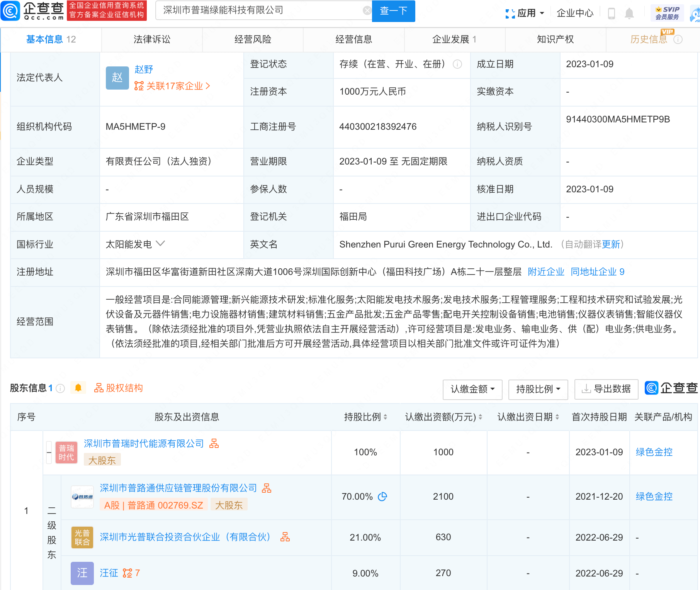Click equity tree icon after 深圳市普瑞时代能源有限公司
Viewport: 700px width, 590px height.
pos(215,444)
